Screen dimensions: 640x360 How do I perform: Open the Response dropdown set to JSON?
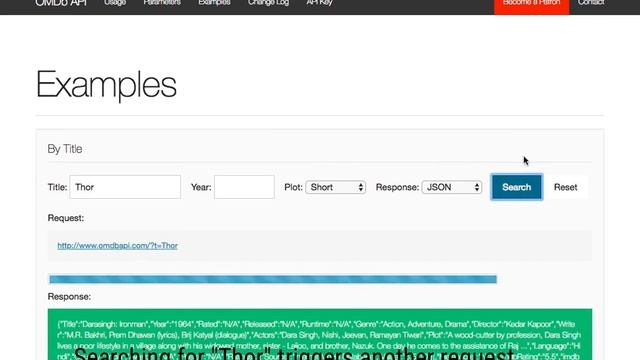click(451, 187)
